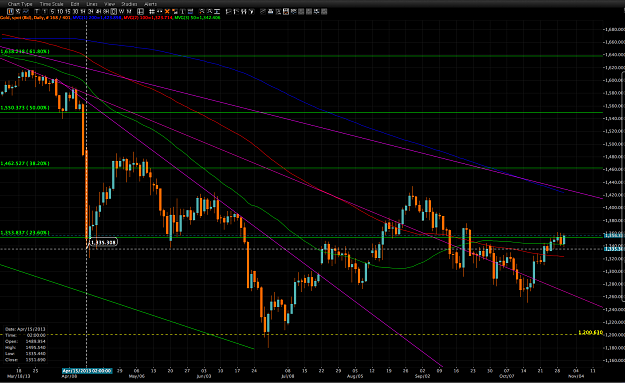Switch to the tick (T) time scale

click(x=37, y=12)
